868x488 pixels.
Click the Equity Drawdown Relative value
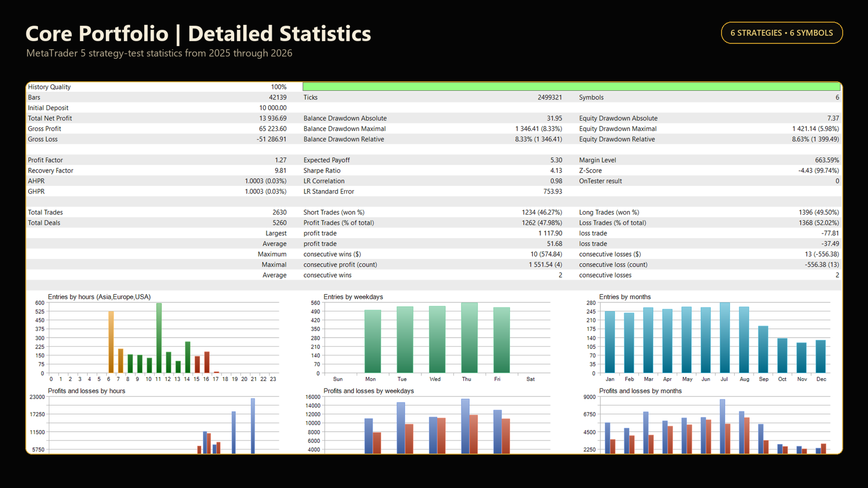[x=815, y=139]
